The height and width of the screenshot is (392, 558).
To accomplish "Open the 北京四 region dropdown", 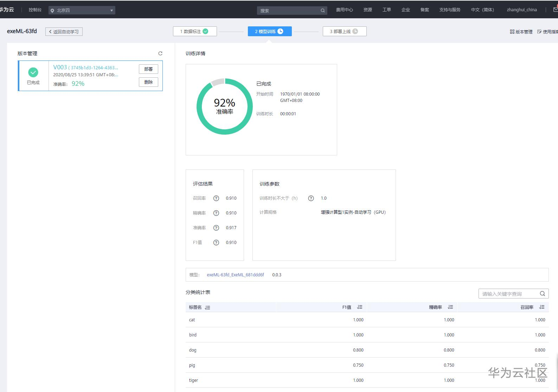I will click(x=82, y=11).
